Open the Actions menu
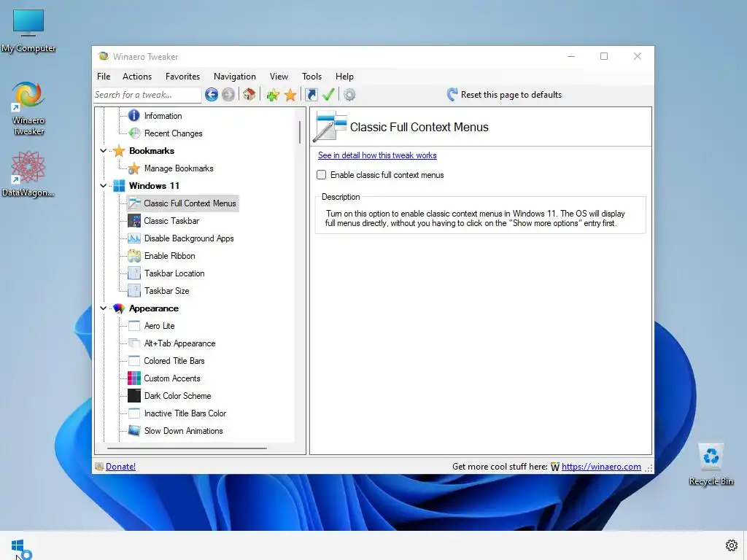Screen dimensions: 747x560 pyautogui.click(x=136, y=76)
